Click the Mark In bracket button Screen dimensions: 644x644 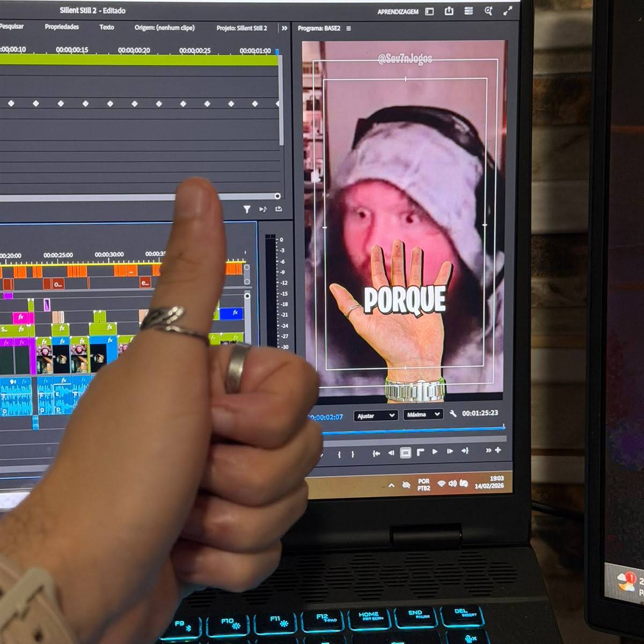click(339, 454)
